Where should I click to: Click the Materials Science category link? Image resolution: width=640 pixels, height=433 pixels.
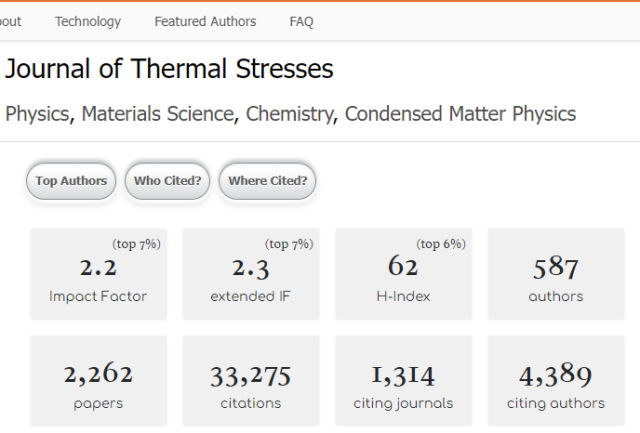pos(158,114)
